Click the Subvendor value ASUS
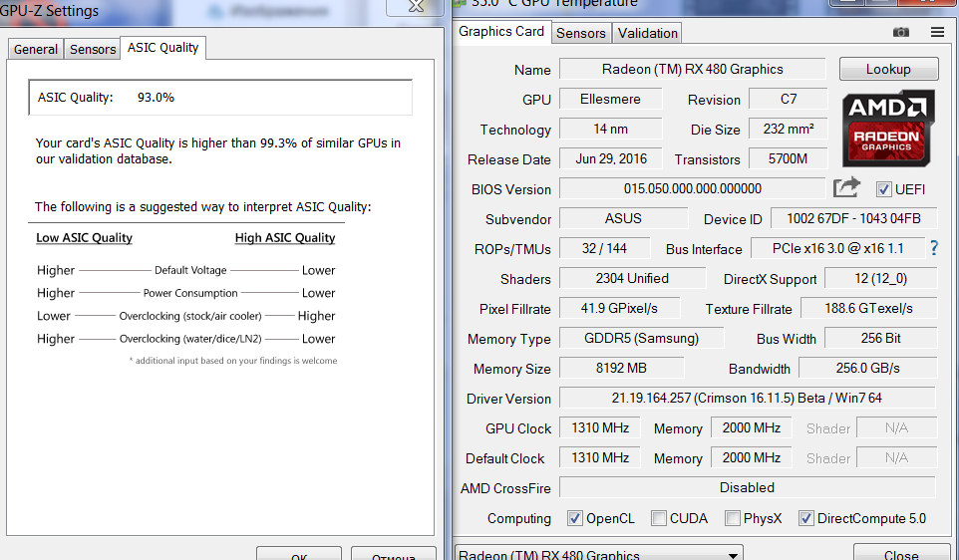The image size is (959, 560). coord(623,218)
